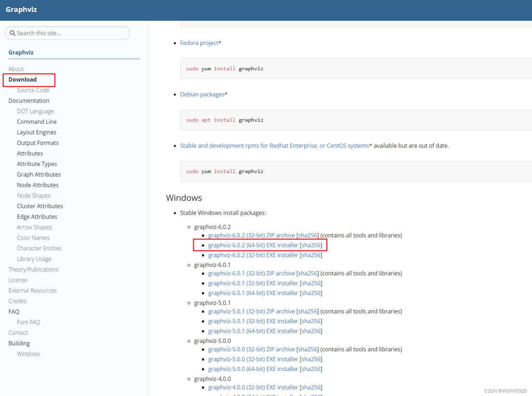Select the Attributes sidebar entry
Viewport: 532px width, 396px height.
[30, 153]
